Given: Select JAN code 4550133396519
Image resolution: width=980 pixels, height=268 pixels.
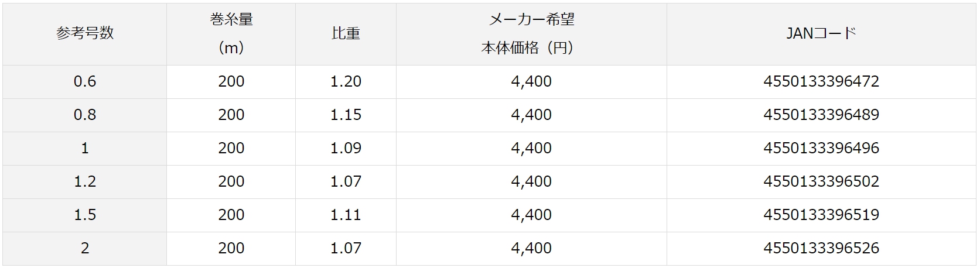Looking at the screenshot, I should pos(821,215).
